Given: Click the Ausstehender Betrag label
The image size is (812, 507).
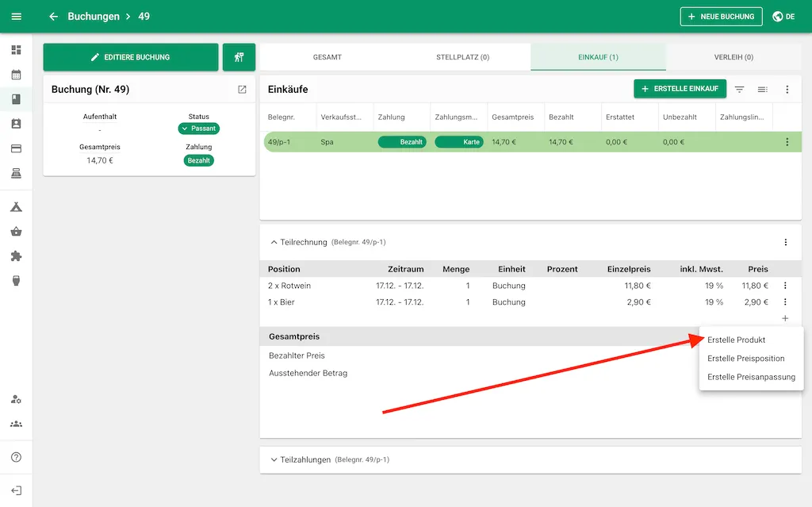Looking at the screenshot, I should pyautogui.click(x=308, y=373).
